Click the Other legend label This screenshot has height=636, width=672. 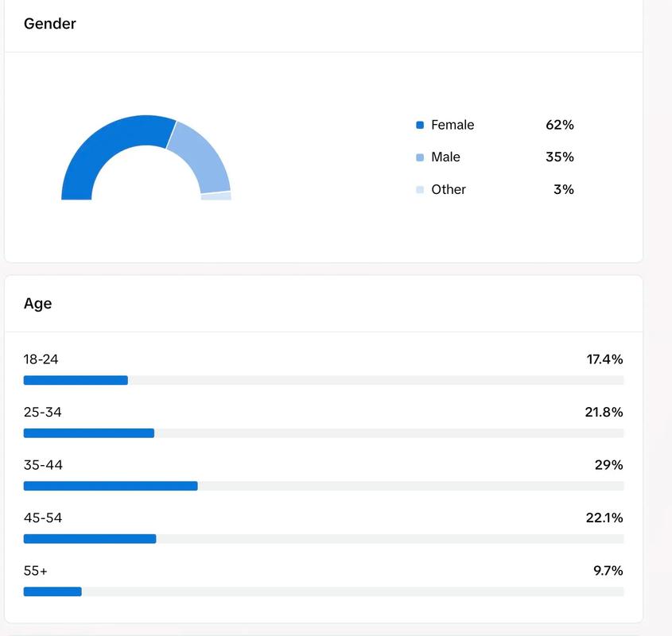click(x=449, y=189)
